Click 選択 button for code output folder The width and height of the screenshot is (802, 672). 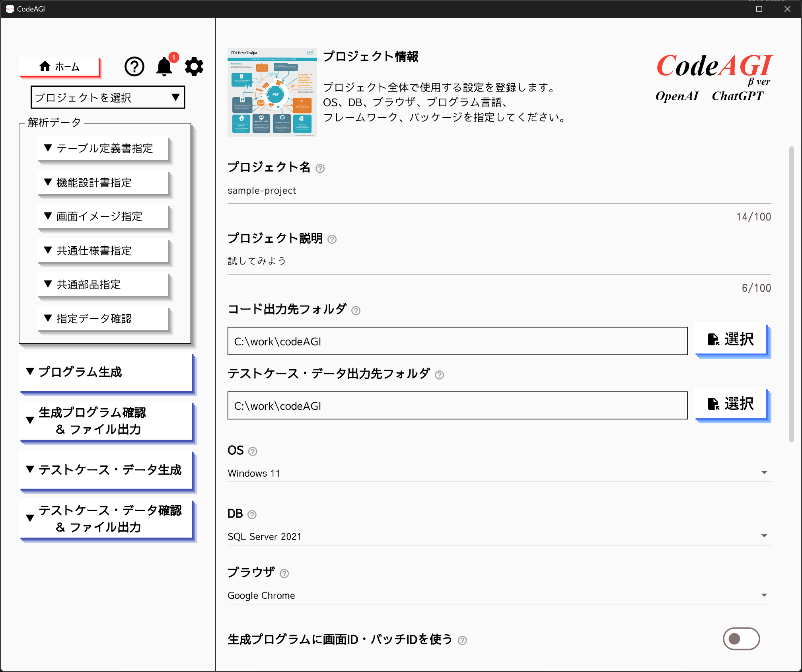pyautogui.click(x=731, y=340)
